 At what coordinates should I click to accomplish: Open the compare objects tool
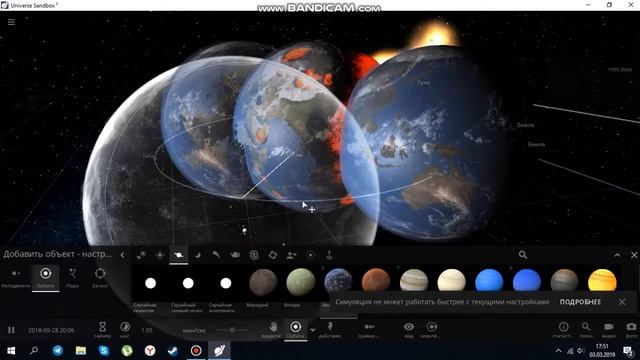(369, 329)
